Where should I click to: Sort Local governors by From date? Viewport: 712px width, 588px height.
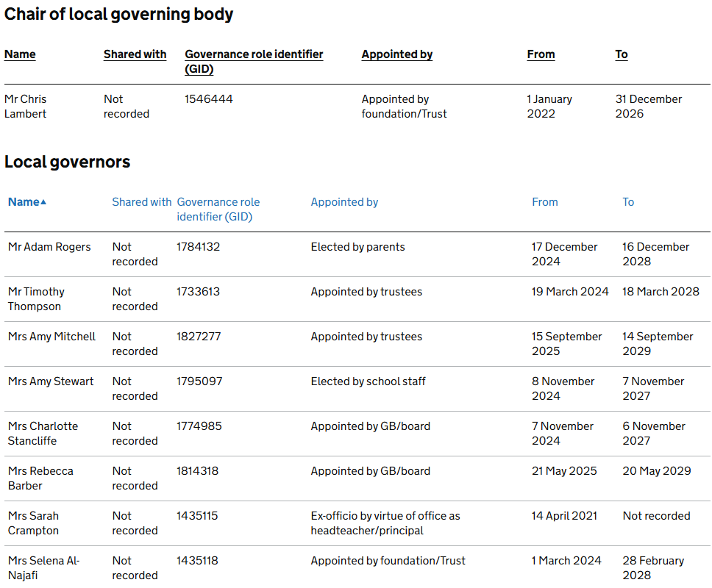click(x=544, y=202)
